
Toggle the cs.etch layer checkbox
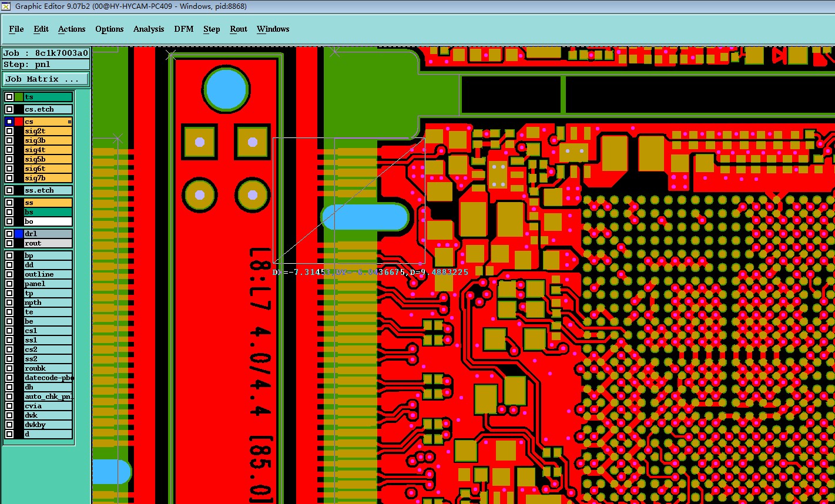pyautogui.click(x=9, y=109)
